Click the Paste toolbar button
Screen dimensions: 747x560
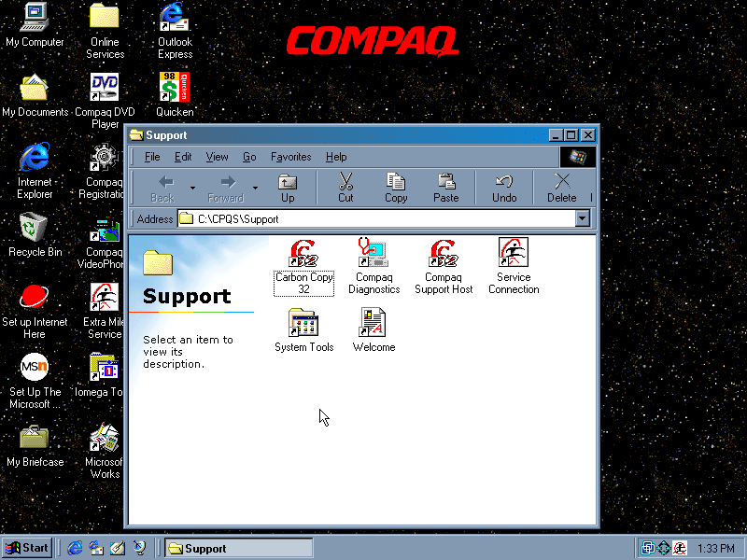pos(446,189)
